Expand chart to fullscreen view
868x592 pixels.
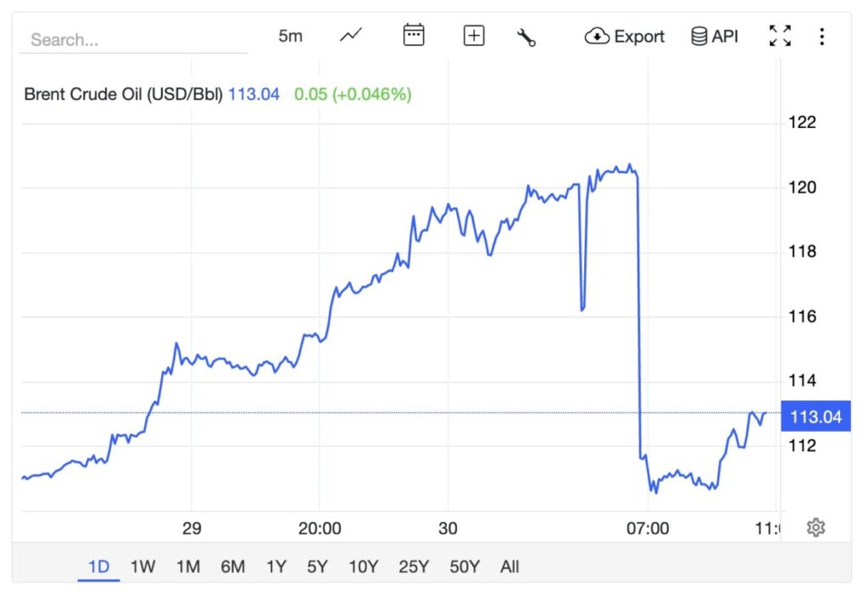coord(780,36)
